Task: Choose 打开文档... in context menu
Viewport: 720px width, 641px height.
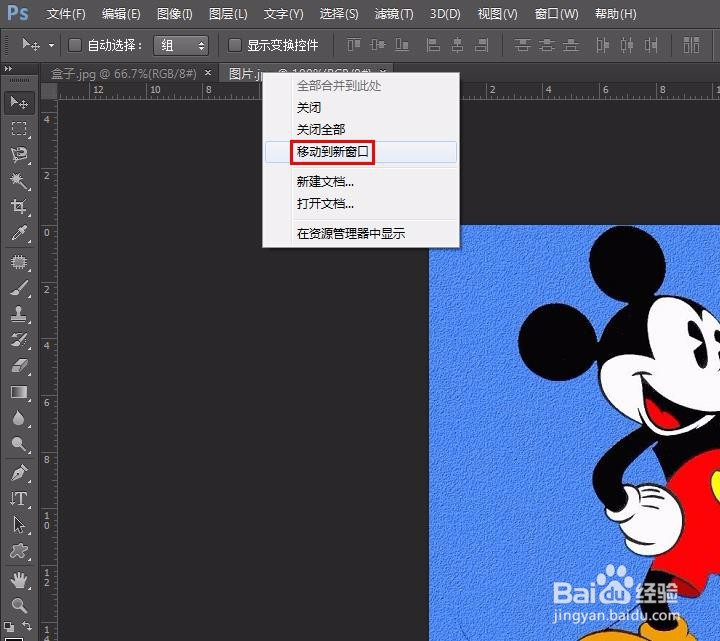Action: click(x=361, y=203)
